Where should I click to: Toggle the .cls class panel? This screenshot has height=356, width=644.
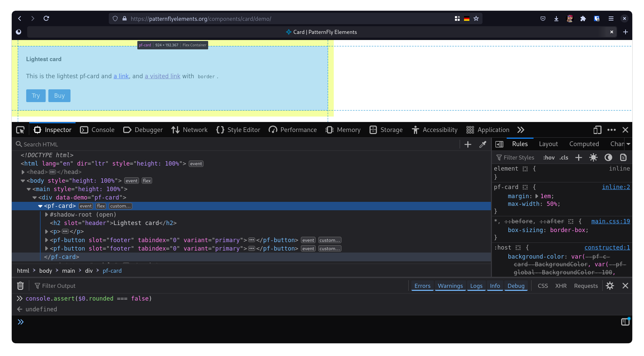(564, 157)
